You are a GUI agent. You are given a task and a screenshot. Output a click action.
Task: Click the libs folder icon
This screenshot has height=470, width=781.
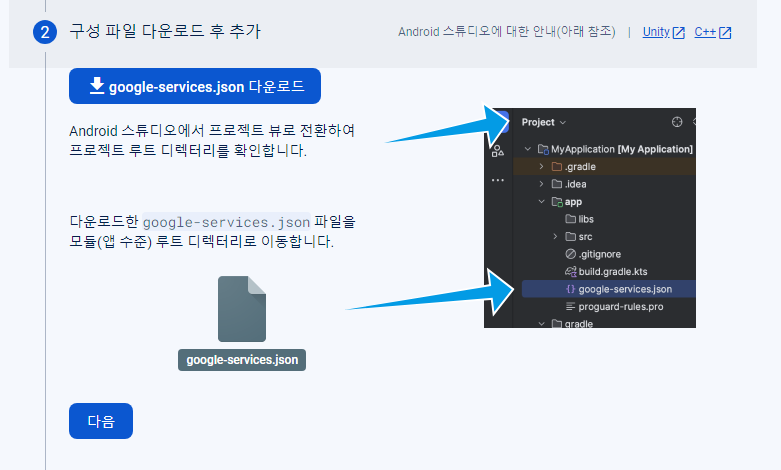tap(571, 219)
